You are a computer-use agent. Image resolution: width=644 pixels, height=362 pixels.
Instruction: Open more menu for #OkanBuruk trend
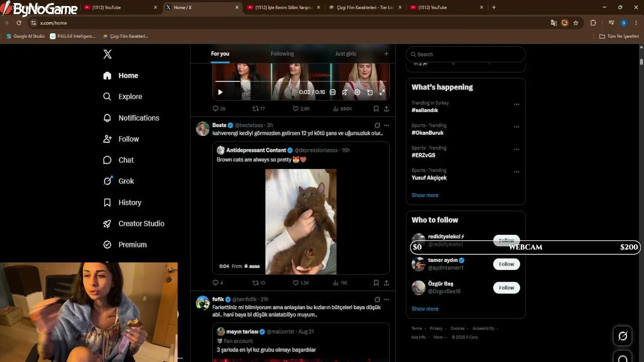tap(516, 127)
